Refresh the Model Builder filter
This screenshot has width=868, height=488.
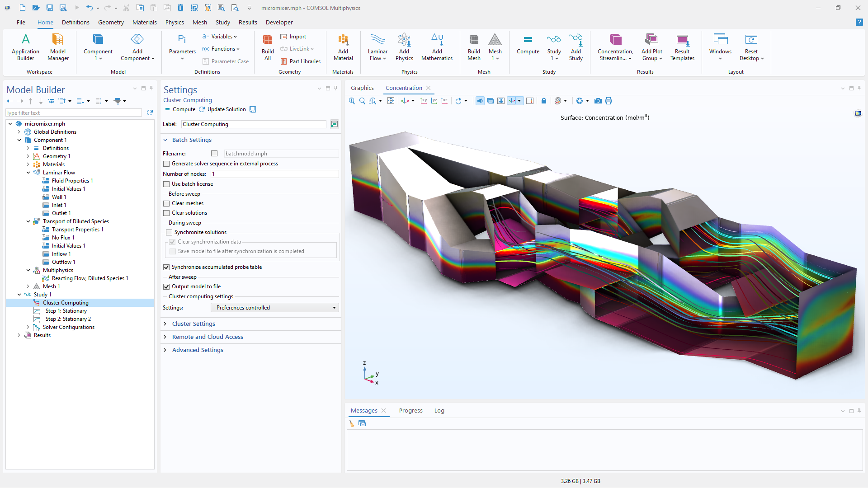click(x=150, y=113)
